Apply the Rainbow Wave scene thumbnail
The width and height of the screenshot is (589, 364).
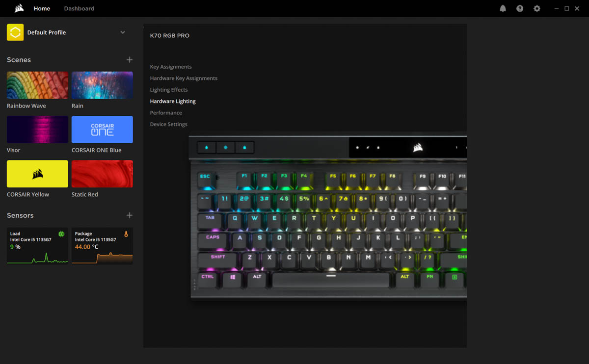point(37,85)
